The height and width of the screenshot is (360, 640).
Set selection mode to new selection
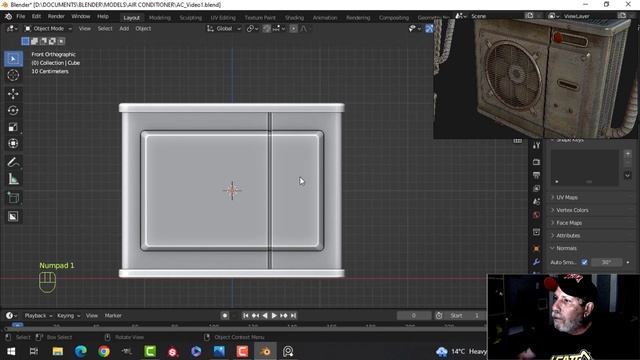coord(25,41)
